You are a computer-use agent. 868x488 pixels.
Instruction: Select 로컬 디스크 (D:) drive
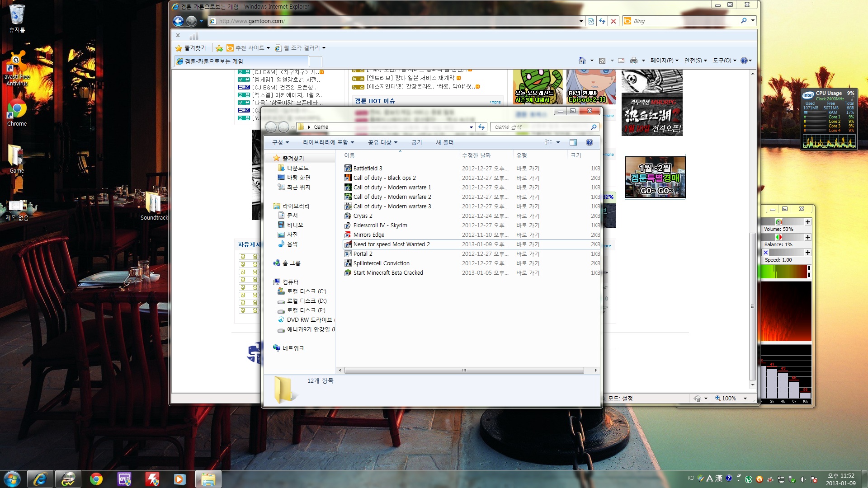(307, 301)
